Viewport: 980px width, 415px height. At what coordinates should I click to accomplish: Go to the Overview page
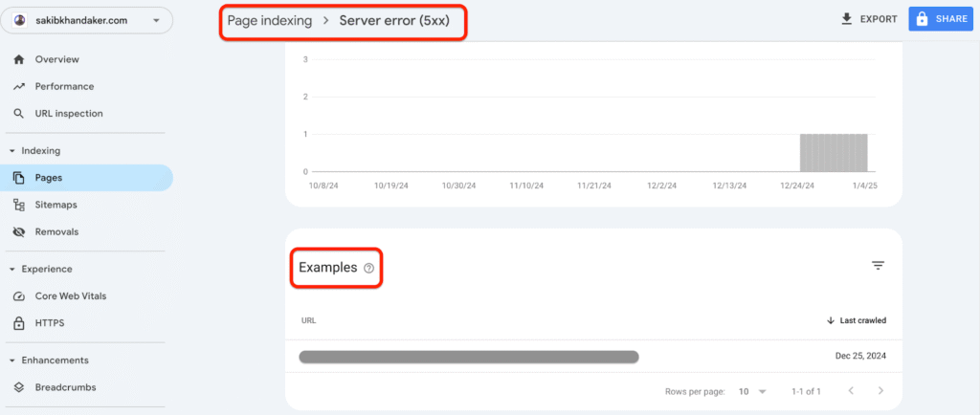click(x=56, y=59)
